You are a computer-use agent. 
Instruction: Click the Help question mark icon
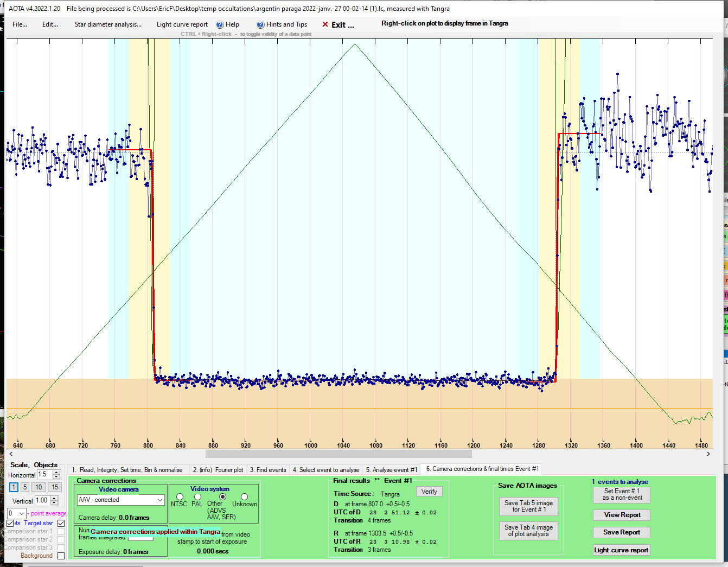tap(220, 24)
